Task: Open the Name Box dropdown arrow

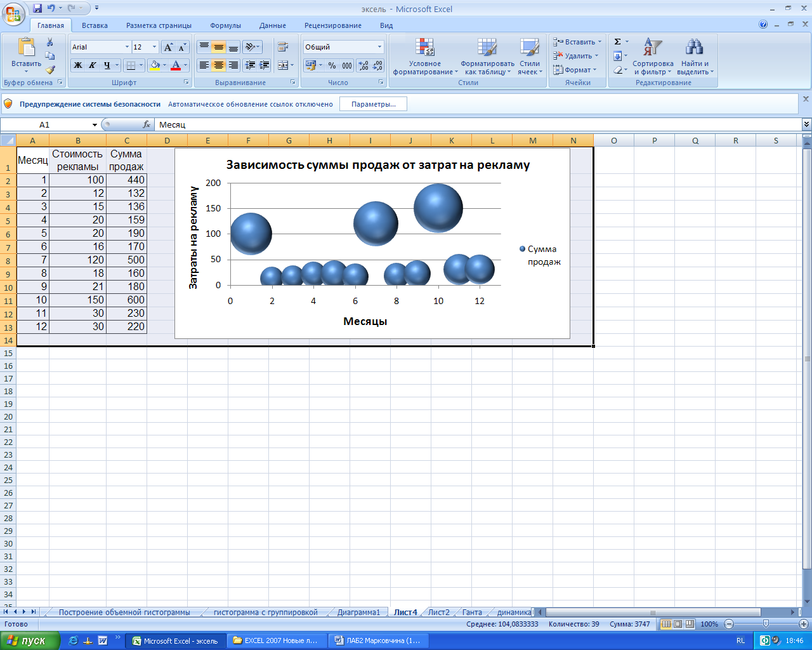Action: 95,125
